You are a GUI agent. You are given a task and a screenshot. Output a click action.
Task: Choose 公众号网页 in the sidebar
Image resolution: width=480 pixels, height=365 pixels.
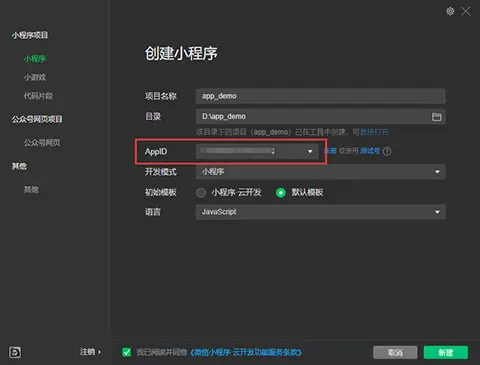tap(42, 143)
